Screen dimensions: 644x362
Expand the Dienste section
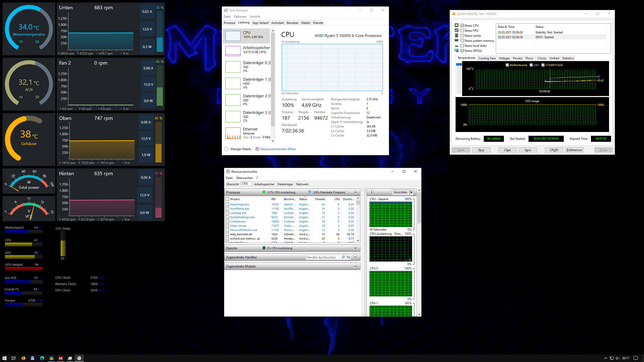tap(355, 248)
